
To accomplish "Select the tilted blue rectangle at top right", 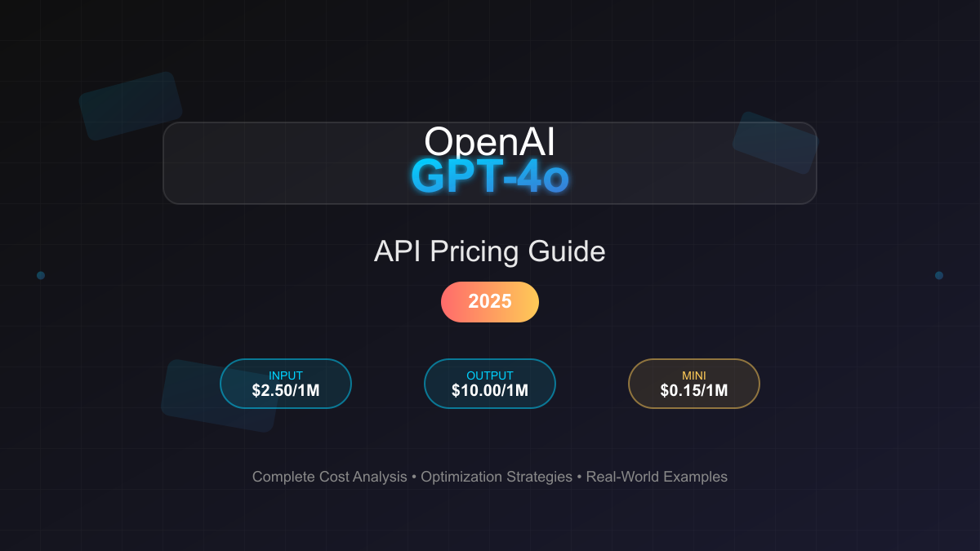I will click(774, 143).
